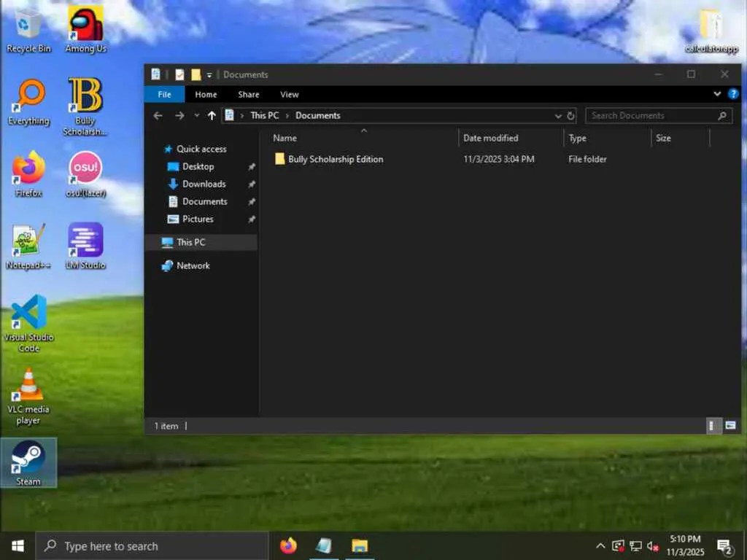
Task: Open Explorer help question mark icon
Action: click(x=733, y=94)
